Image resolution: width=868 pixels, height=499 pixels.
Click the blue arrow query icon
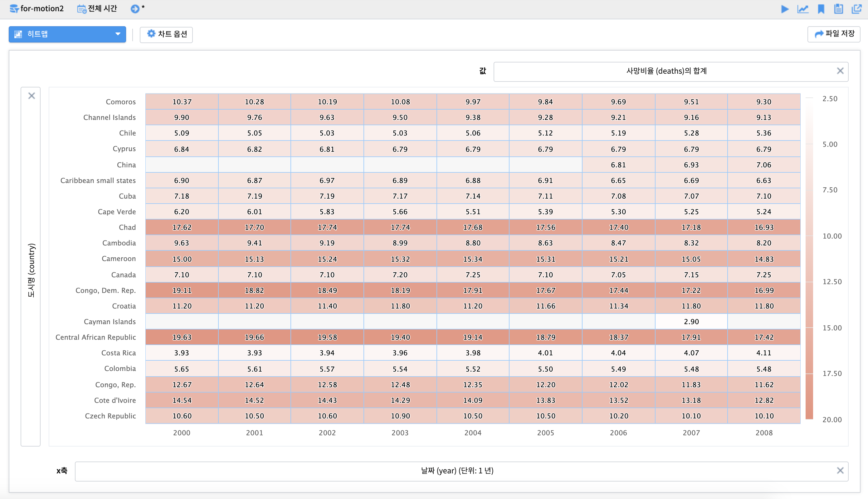(135, 8)
